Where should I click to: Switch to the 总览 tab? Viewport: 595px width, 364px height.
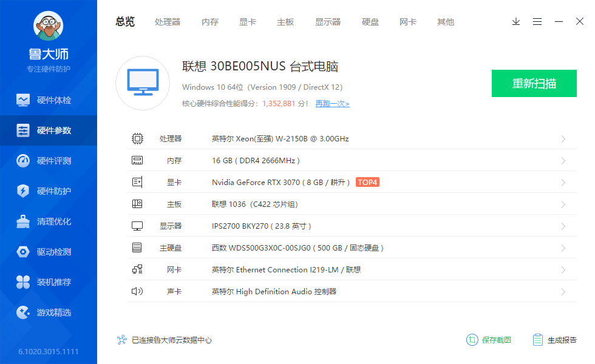coord(125,22)
